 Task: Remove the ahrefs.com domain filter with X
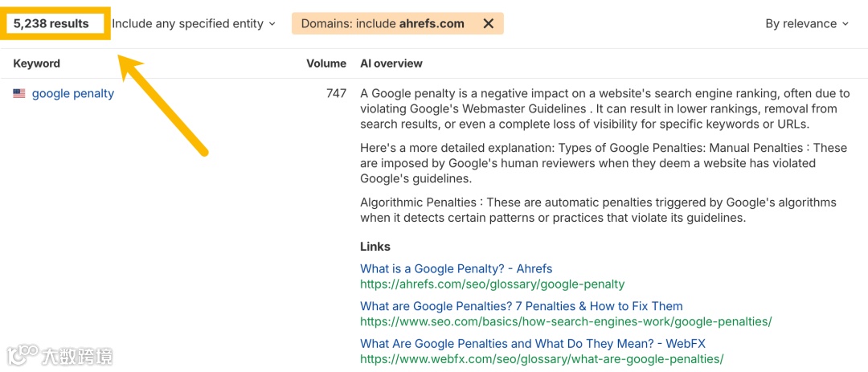488,24
